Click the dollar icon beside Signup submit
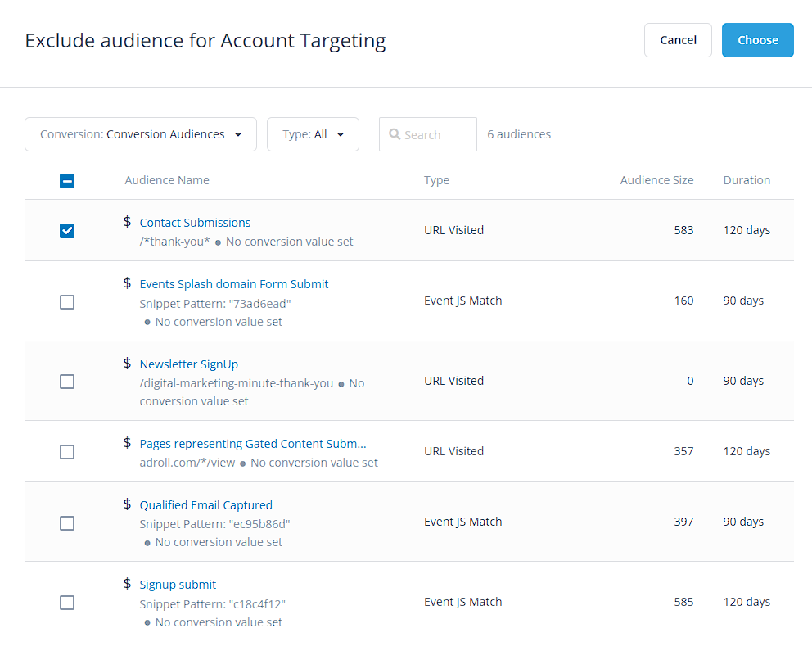Image resolution: width=812 pixels, height=660 pixels. [x=127, y=584]
